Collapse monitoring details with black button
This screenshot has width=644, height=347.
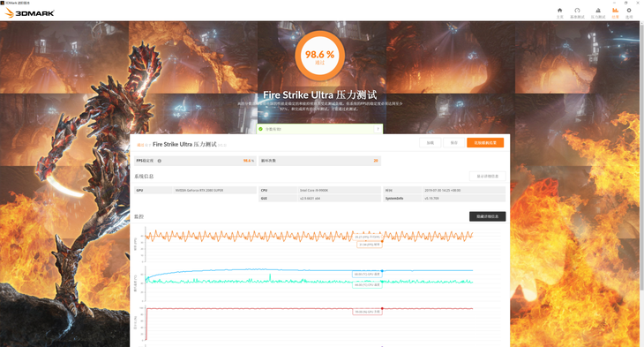point(488,216)
